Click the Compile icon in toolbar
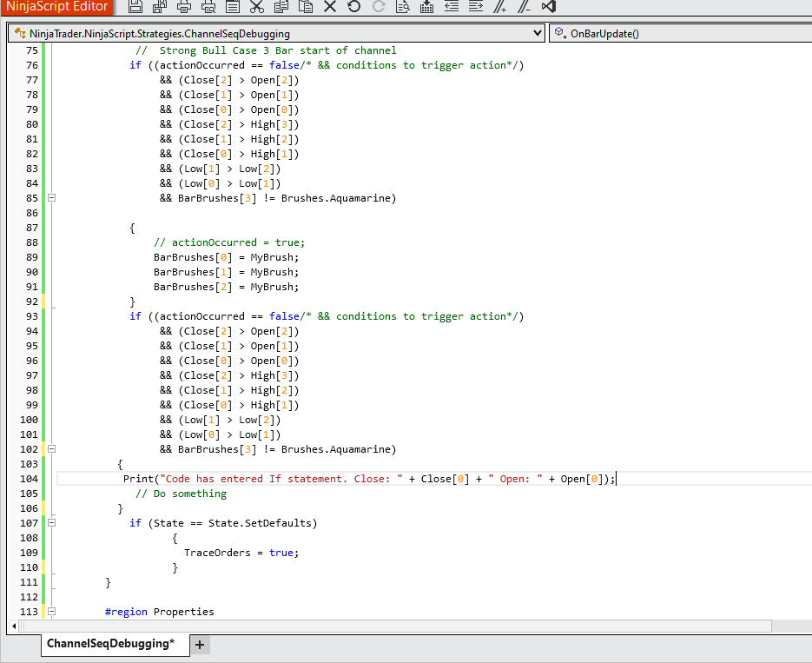 (426, 7)
